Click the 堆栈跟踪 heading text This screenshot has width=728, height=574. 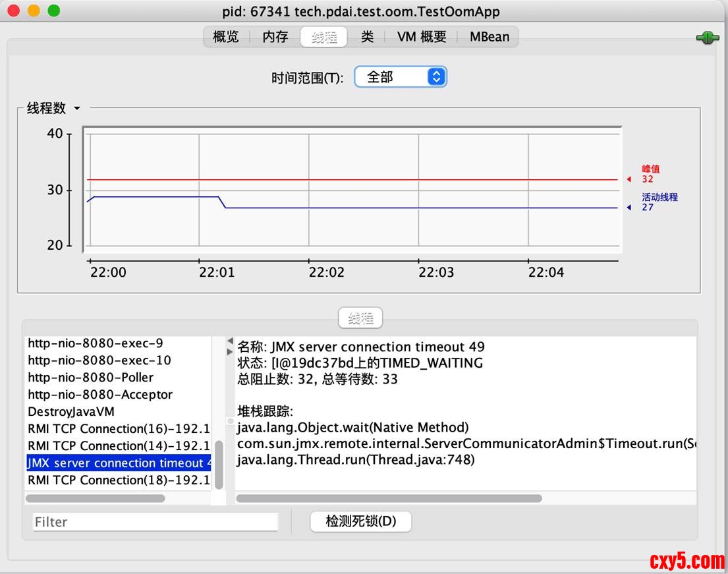click(x=265, y=411)
